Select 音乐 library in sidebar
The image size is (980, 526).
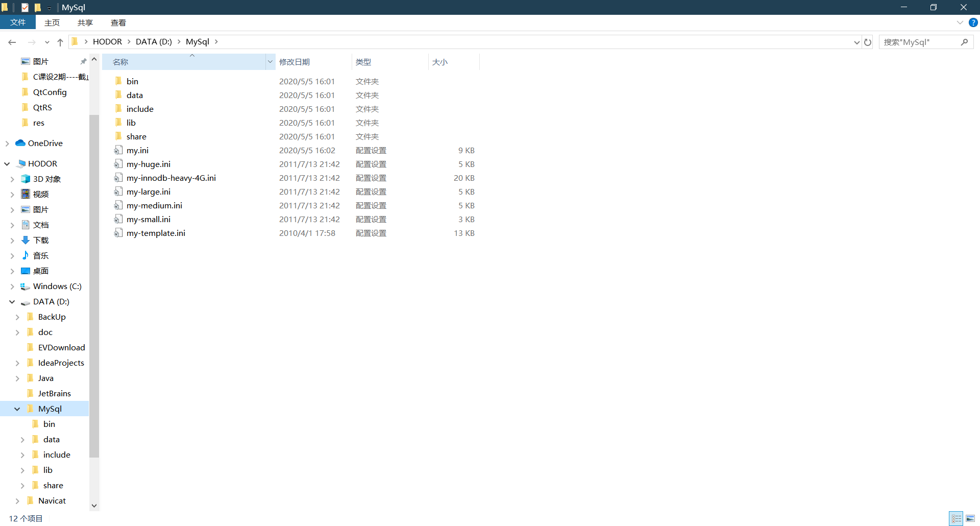[41, 255]
